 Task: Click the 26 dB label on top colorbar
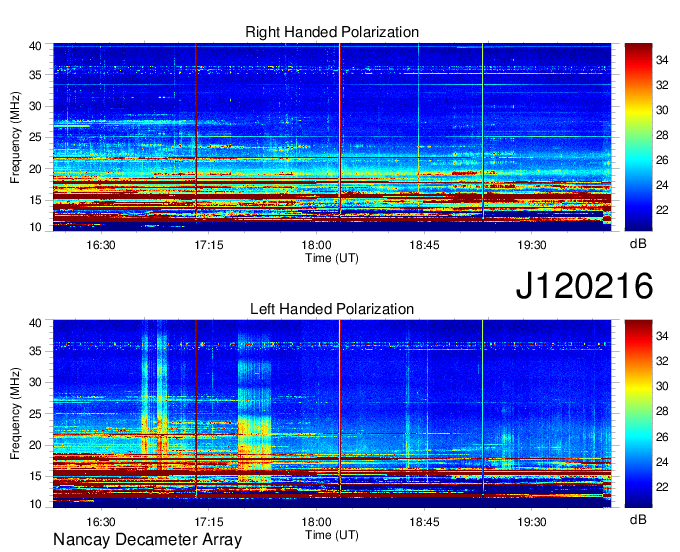662,160
